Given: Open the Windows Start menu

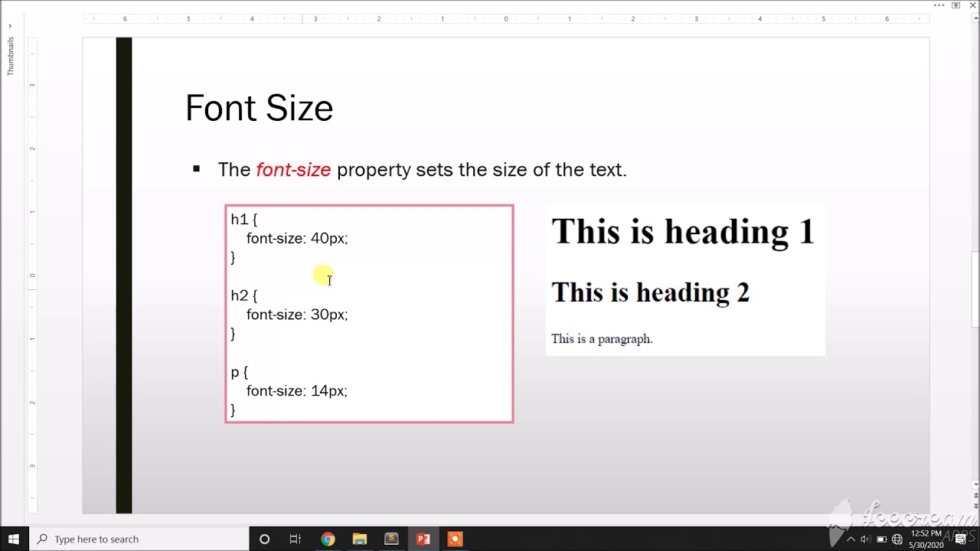Looking at the screenshot, I should tap(14, 539).
